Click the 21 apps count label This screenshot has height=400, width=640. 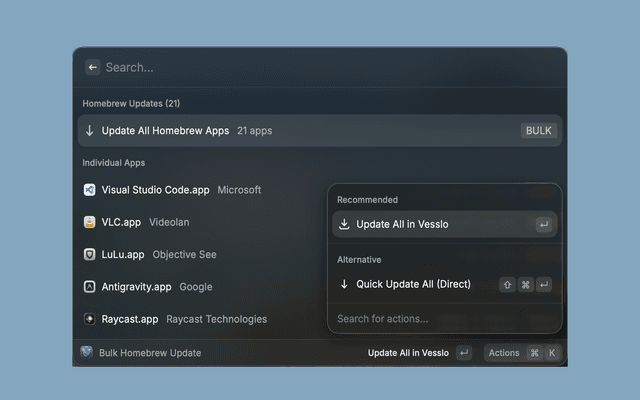(255, 131)
